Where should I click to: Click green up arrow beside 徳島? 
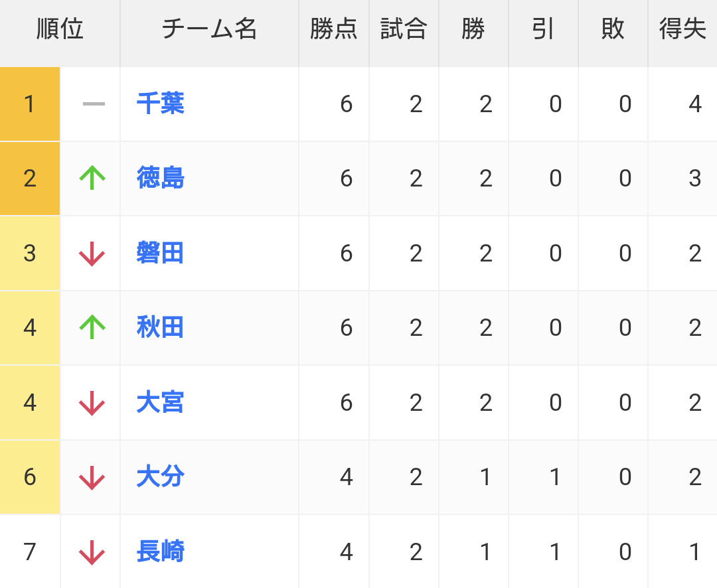92,178
